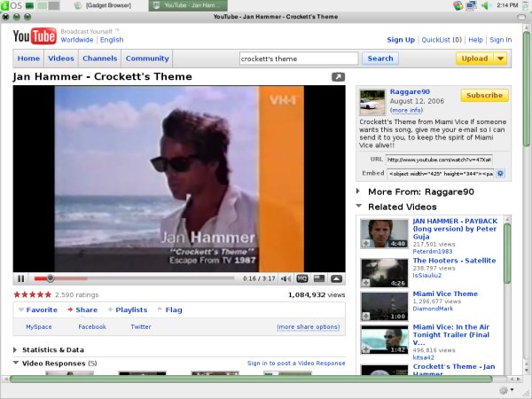The image size is (532, 399).
Task: Seek in the buffered progress bar
Action: click(71, 278)
